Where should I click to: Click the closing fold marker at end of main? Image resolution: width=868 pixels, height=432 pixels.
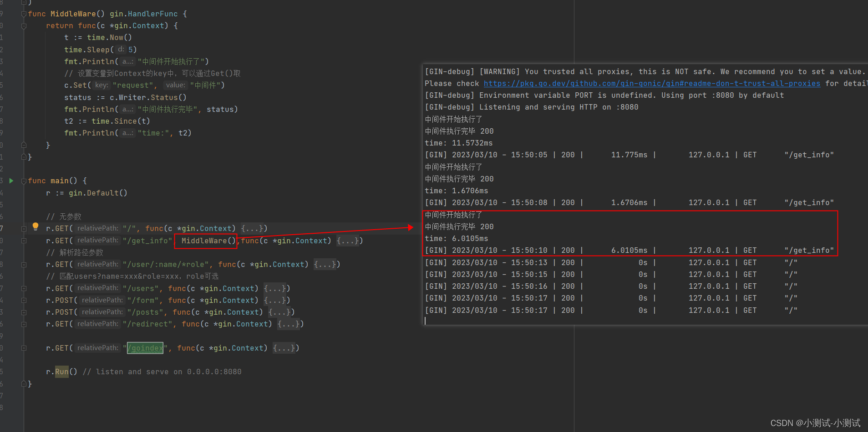pos(24,384)
